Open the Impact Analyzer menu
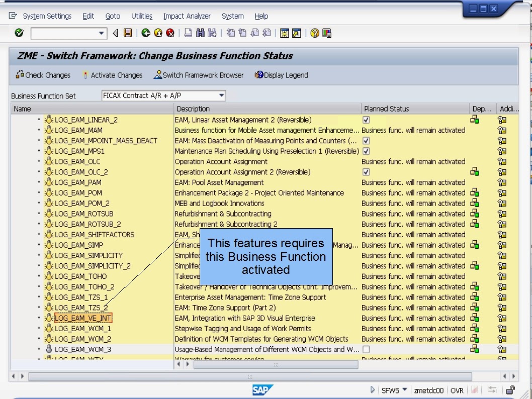The height and width of the screenshot is (399, 532). pos(187,16)
